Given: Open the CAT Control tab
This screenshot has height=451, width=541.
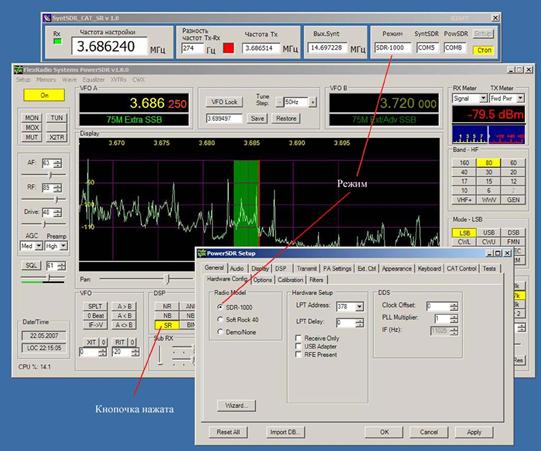Looking at the screenshot, I should 461,268.
